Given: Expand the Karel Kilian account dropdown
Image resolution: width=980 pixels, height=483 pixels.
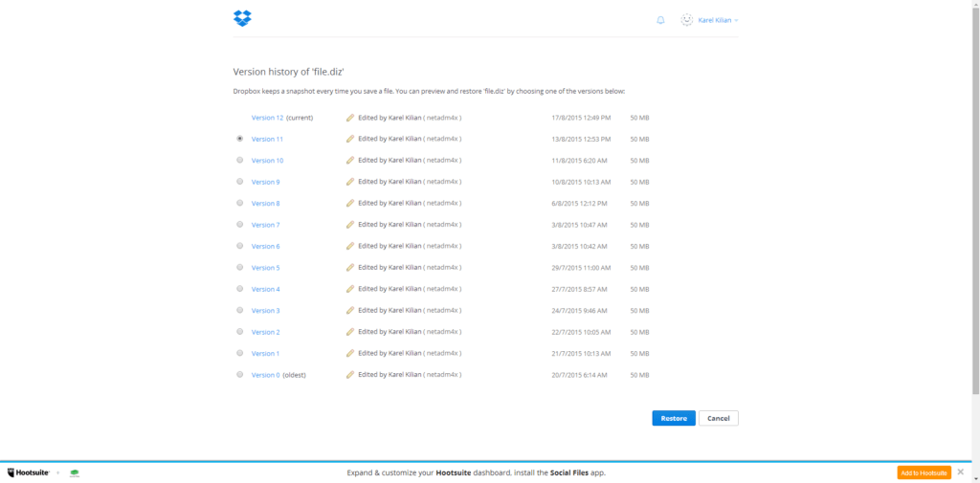Looking at the screenshot, I should point(718,21).
